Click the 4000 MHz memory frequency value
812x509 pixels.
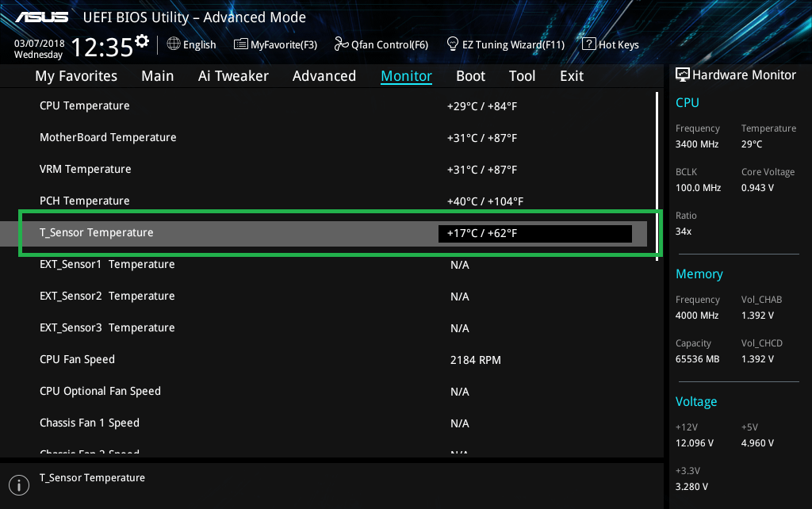[697, 316]
